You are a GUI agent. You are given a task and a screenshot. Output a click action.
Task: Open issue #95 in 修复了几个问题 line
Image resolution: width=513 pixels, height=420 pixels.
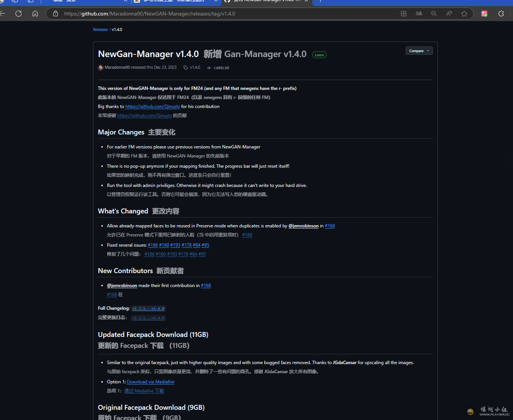point(202,254)
